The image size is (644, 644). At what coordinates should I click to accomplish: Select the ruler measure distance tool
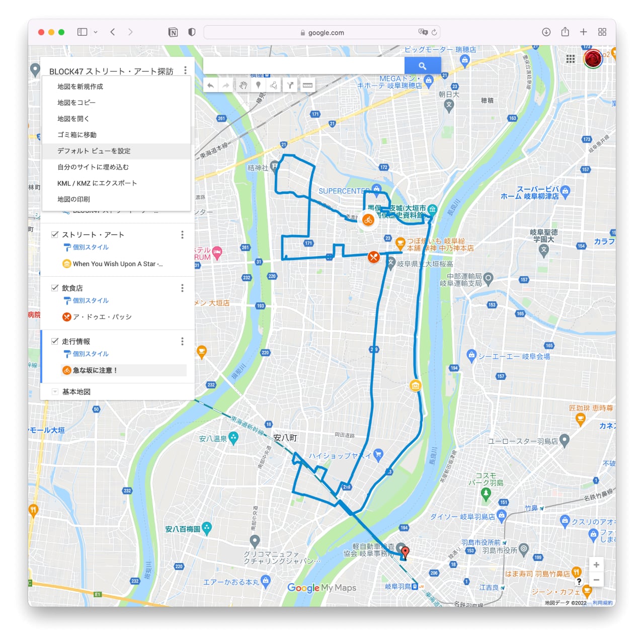tap(307, 86)
